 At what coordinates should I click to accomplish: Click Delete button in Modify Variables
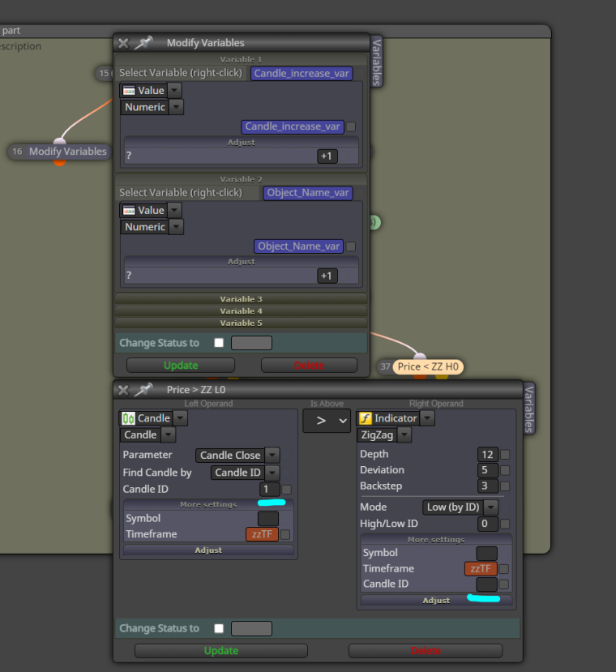tap(309, 366)
